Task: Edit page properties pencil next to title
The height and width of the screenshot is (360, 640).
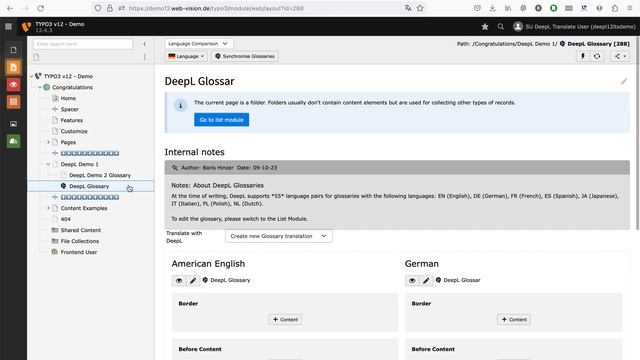Action: click(623, 82)
